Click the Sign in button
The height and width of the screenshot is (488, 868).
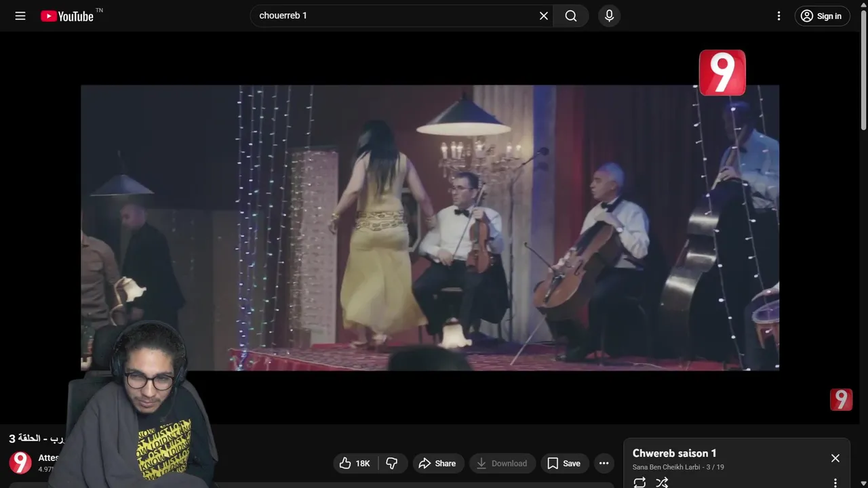pos(822,16)
